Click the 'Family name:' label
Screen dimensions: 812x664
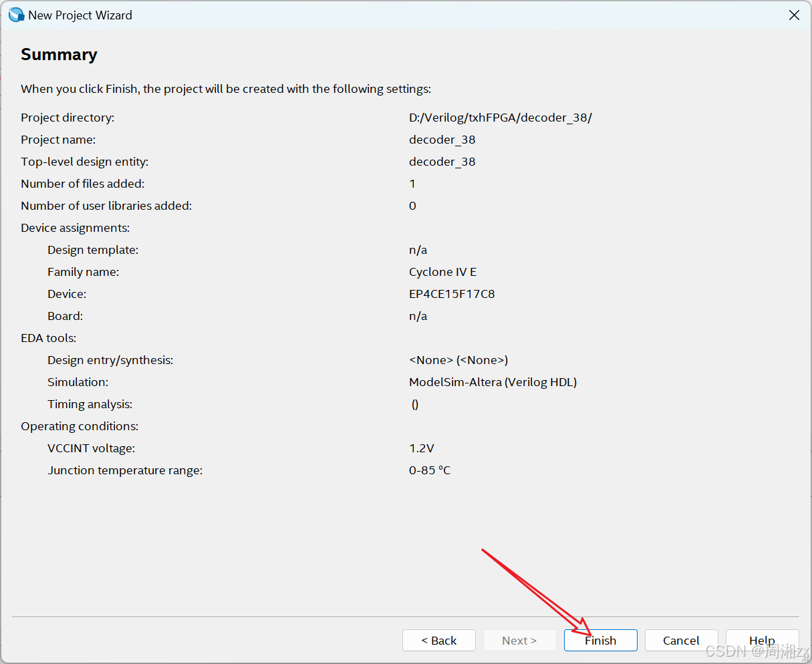(x=83, y=272)
